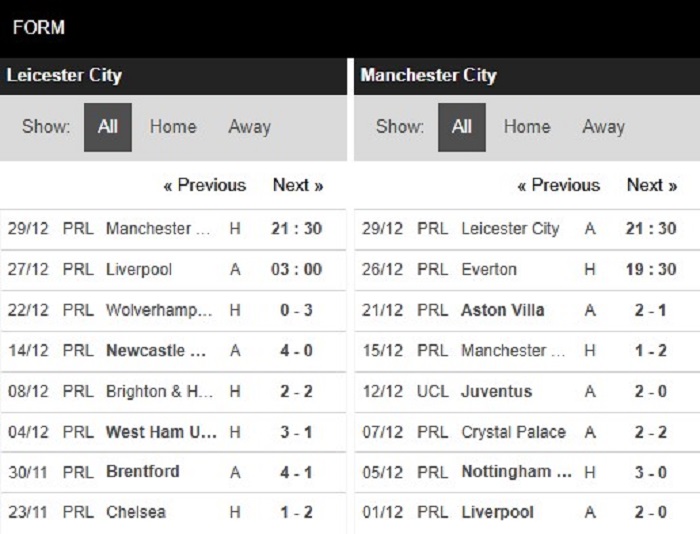Select the All filter under Leicester City
The width and height of the screenshot is (700, 534).
pyautogui.click(x=108, y=127)
